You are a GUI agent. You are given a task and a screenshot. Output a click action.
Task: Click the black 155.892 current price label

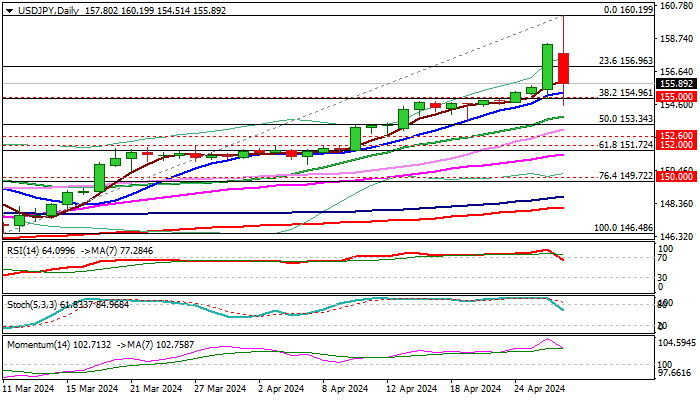click(678, 83)
